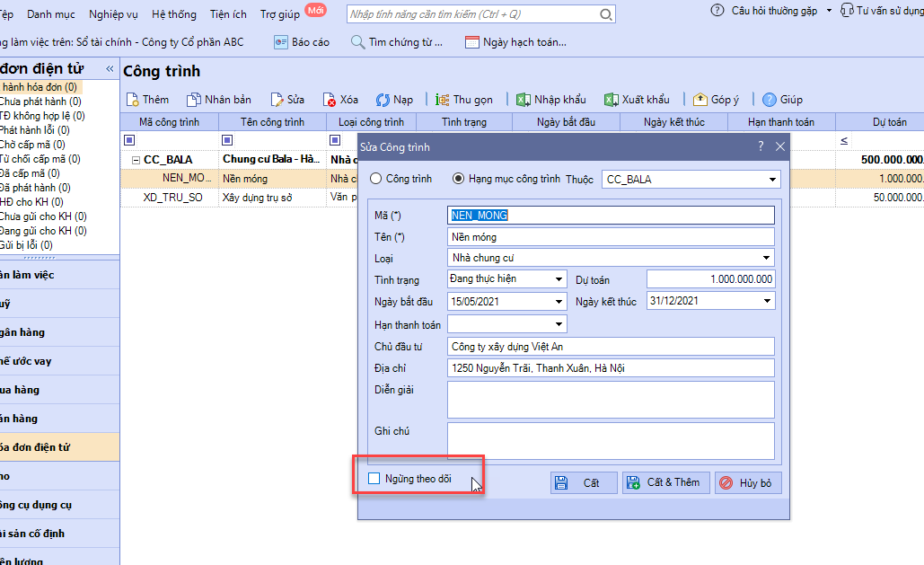Click the Tìm chứng từ magnifier icon
This screenshot has height=565, width=924.
357,42
